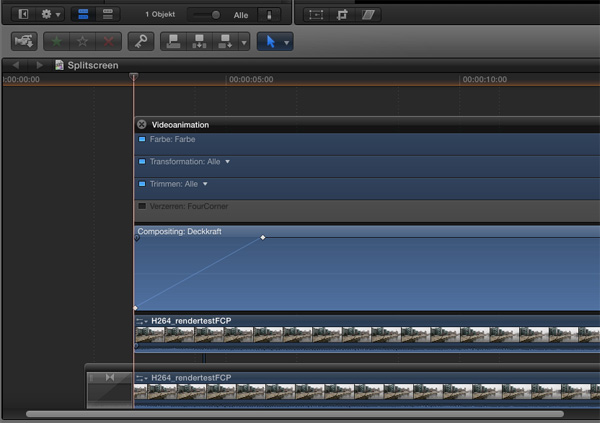Open the keyword editor key icon
This screenshot has width=600, height=423.
click(x=141, y=41)
